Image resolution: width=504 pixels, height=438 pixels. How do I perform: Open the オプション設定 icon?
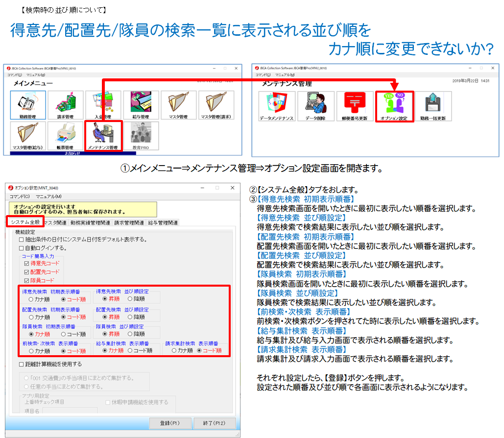pyautogui.click(x=394, y=106)
